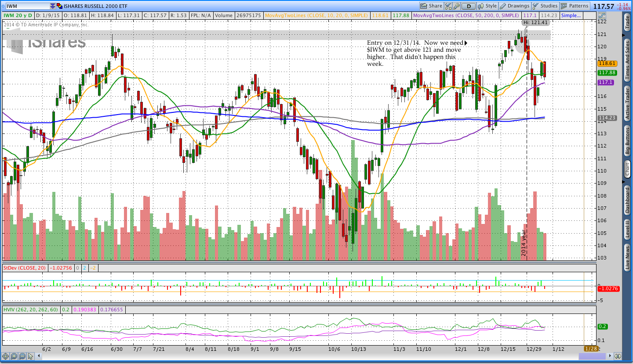Switch to the Dashboard side tab
The height and width of the screenshot is (364, 633).
coord(627,200)
